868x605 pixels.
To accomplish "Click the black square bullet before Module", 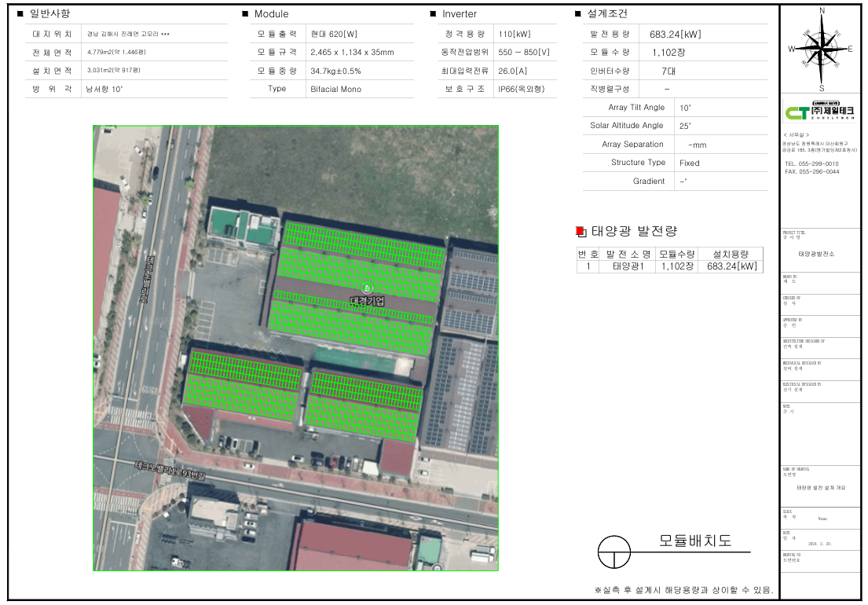I will pyautogui.click(x=246, y=14).
